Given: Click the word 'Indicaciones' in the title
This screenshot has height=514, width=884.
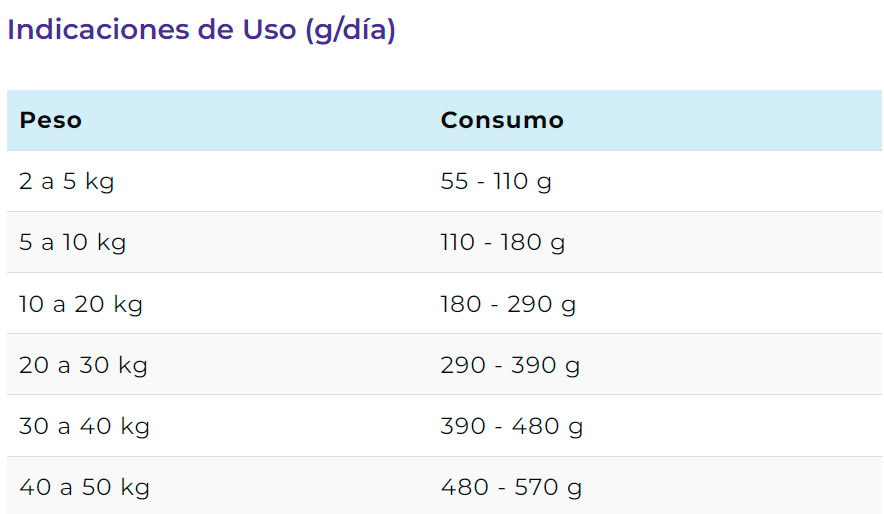Looking at the screenshot, I should (x=99, y=30).
